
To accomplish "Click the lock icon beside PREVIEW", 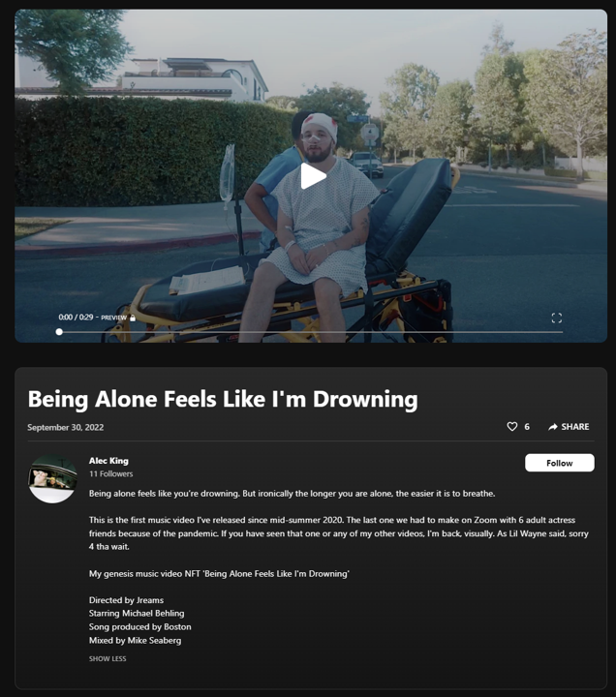I will click(133, 318).
